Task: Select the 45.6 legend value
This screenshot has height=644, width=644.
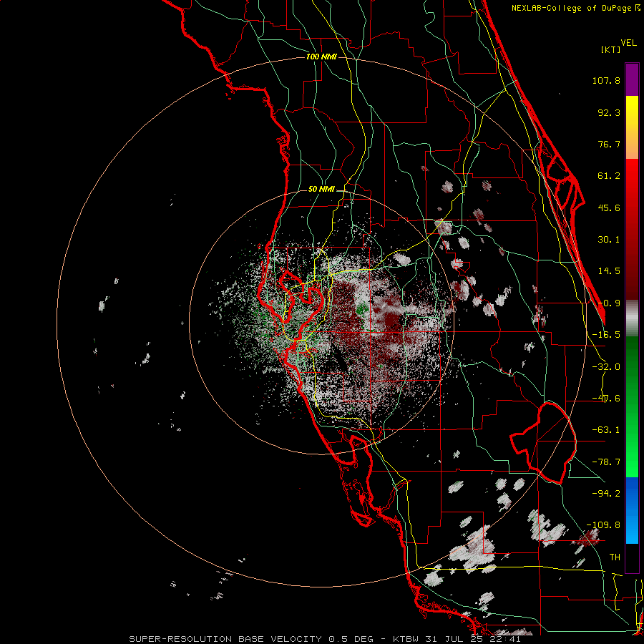Action: 609,208
